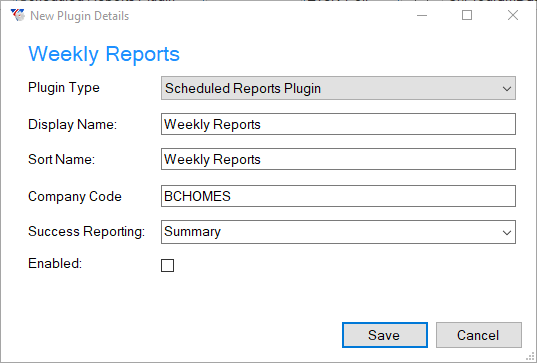Cancel the new plugin dialog
Image resolution: width=537 pixels, height=363 pixels.
click(479, 335)
